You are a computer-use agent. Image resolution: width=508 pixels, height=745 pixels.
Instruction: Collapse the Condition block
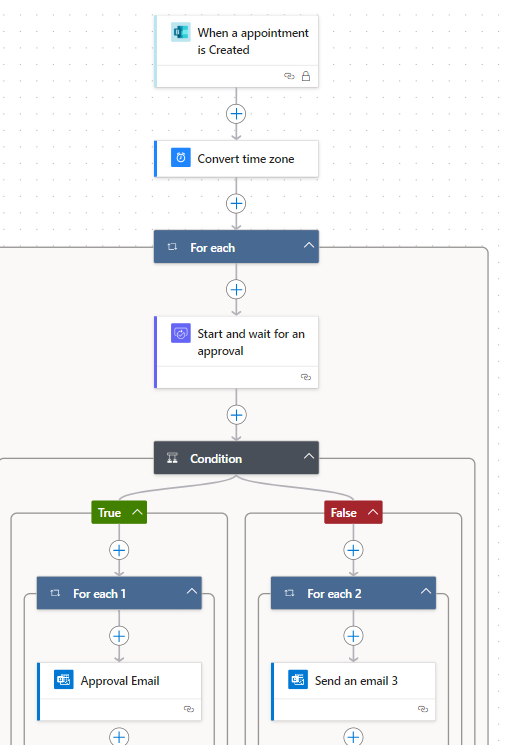pyautogui.click(x=309, y=456)
